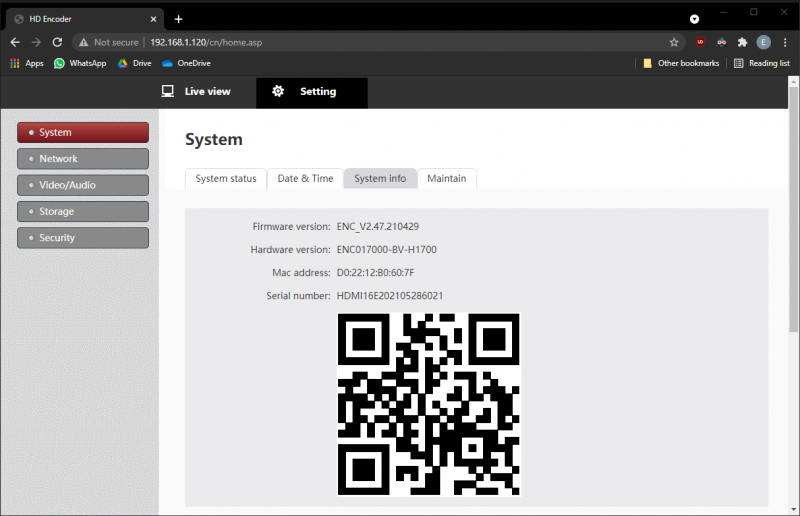Open the Extensions puzzle icon

point(742,42)
